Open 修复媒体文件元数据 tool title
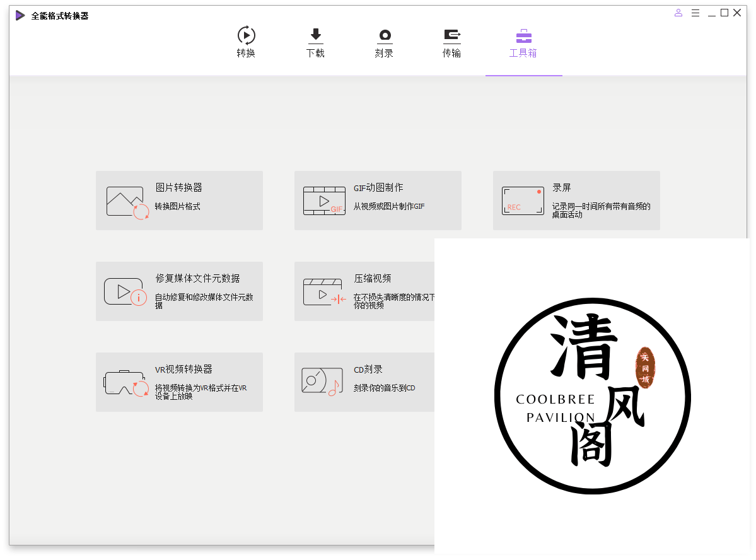The height and width of the screenshot is (560, 756). pyautogui.click(x=198, y=278)
